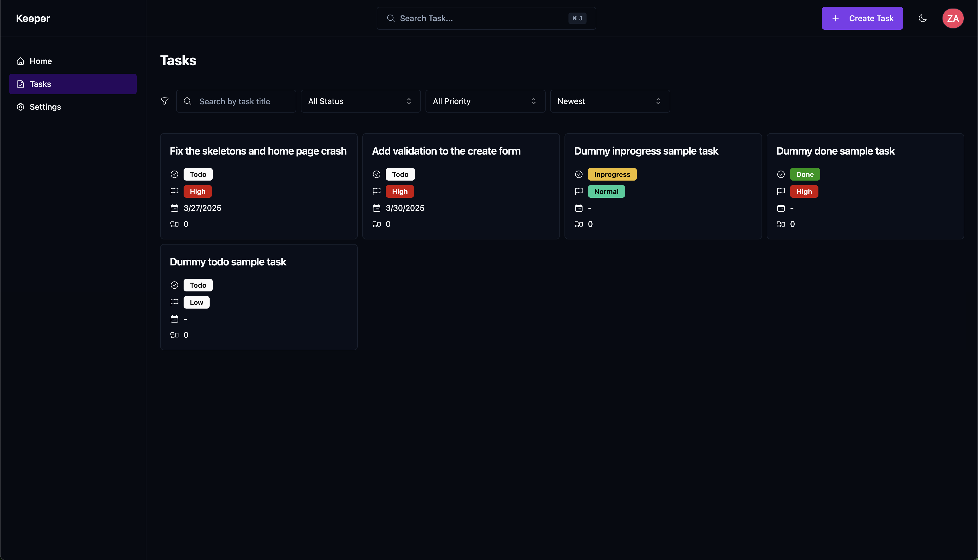Toggle dark mode with moon icon
The width and height of the screenshot is (978, 560).
pyautogui.click(x=923, y=18)
